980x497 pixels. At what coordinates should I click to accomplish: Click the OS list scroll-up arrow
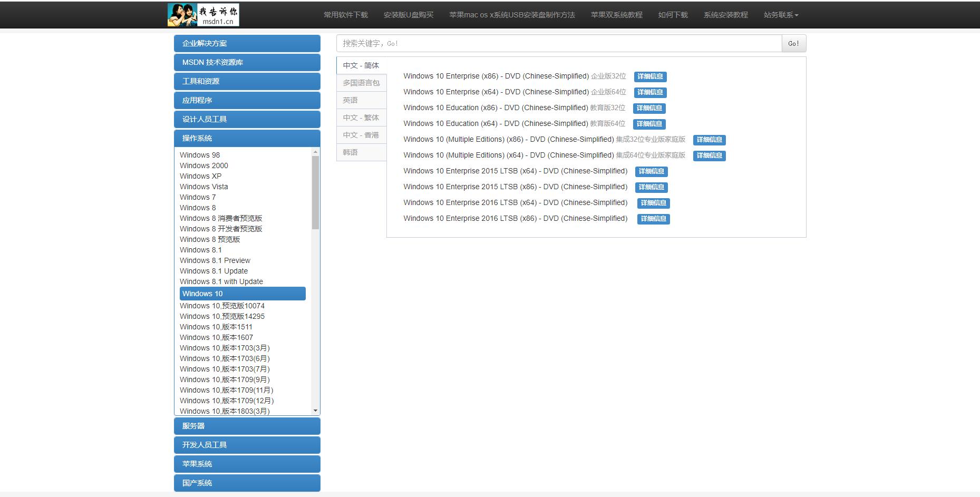click(x=316, y=152)
